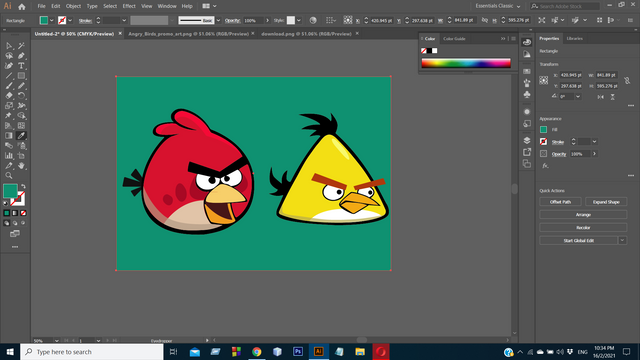Open Essentials Classic workspace dropdown
Viewport: 640px width, 360px height.
pyautogui.click(x=498, y=6)
